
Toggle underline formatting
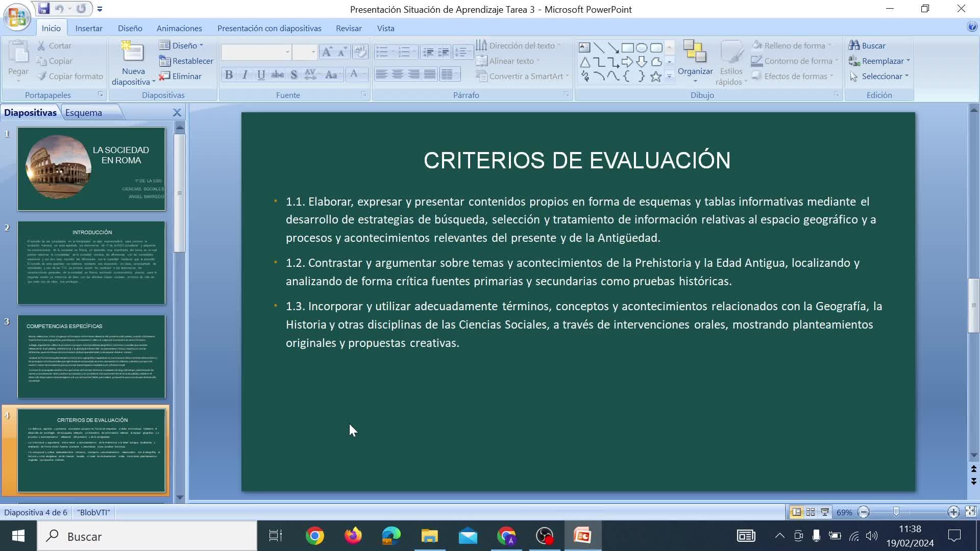tap(261, 75)
